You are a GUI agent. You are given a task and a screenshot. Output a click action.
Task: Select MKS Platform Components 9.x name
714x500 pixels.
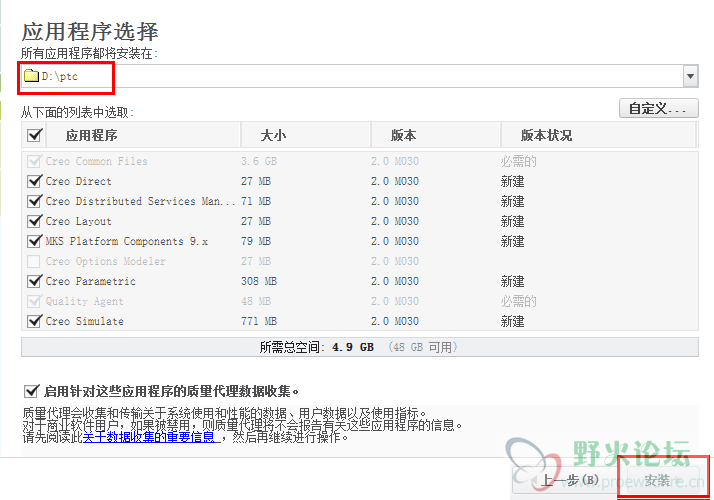[x=127, y=241]
